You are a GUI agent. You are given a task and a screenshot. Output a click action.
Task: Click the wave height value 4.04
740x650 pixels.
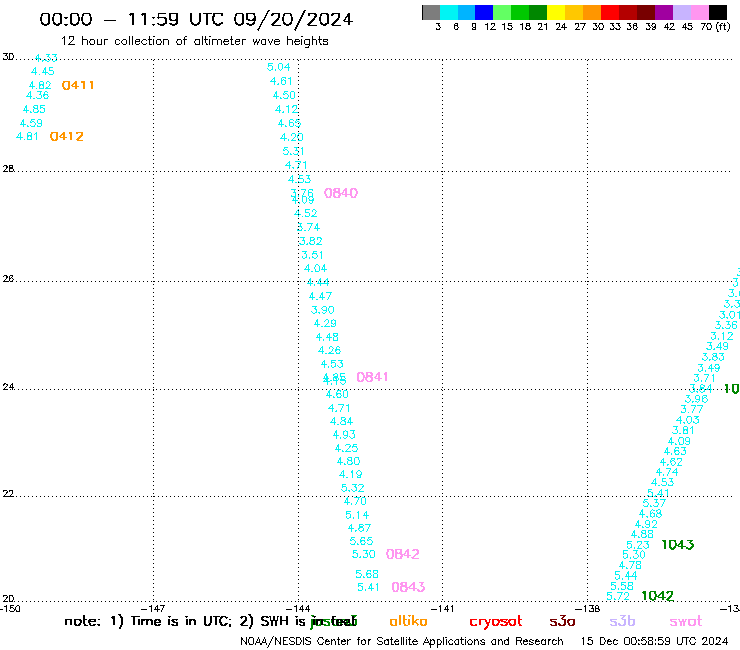coord(316,269)
